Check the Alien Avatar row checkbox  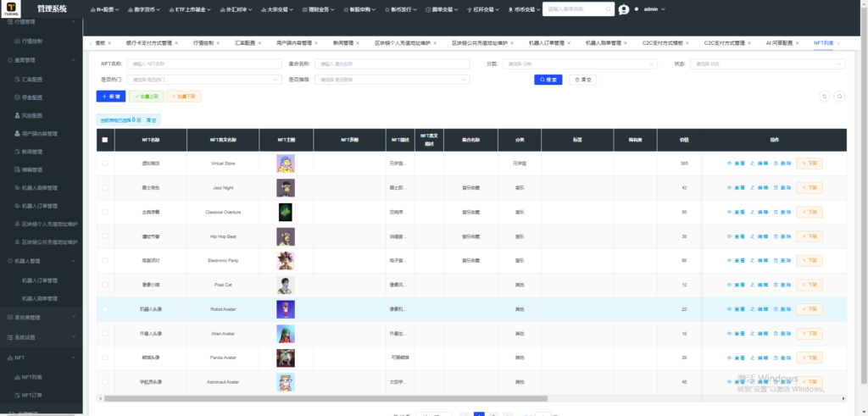tap(105, 334)
